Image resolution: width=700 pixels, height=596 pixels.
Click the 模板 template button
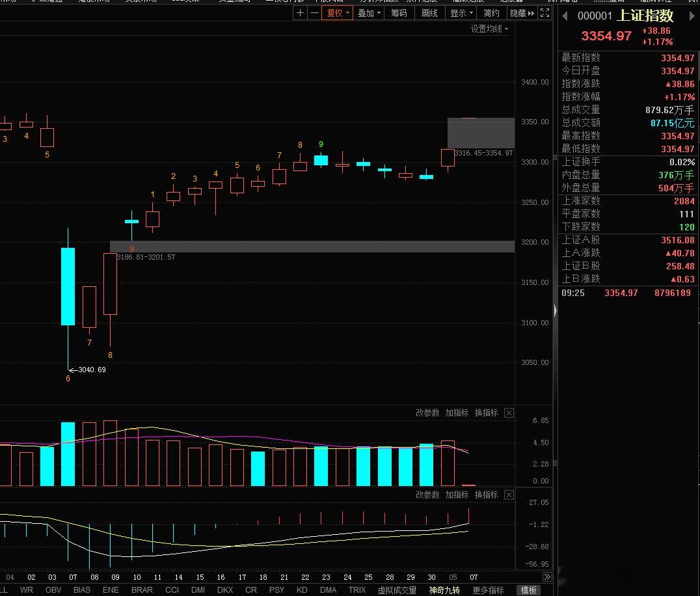pos(528,590)
